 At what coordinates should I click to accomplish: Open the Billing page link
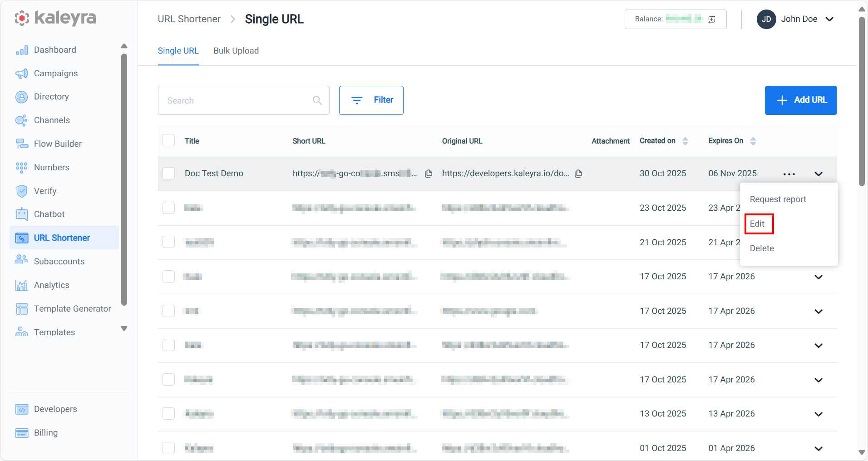46,433
